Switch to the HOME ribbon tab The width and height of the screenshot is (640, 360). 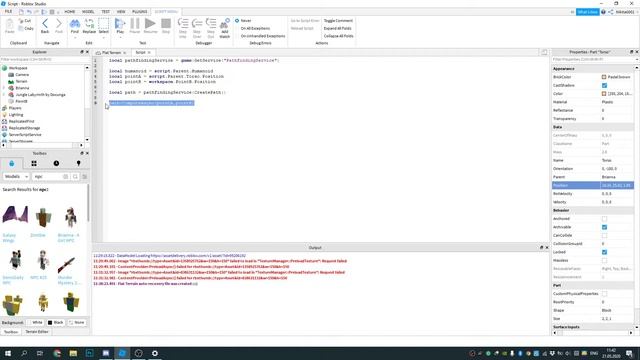70,12
